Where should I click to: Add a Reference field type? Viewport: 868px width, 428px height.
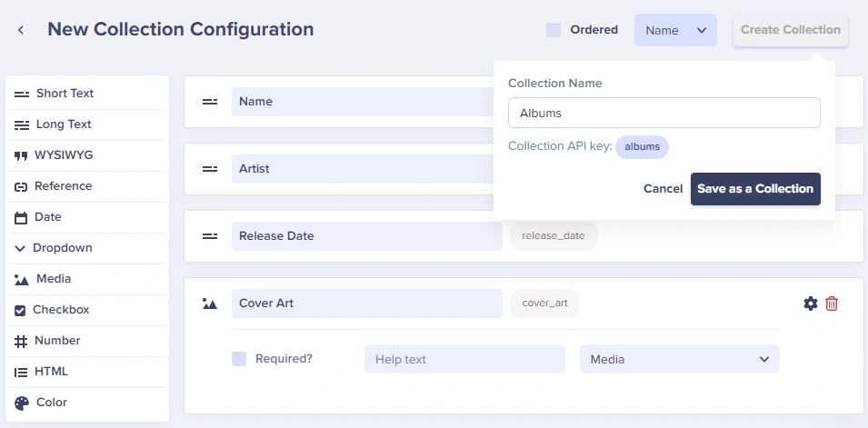click(87, 186)
